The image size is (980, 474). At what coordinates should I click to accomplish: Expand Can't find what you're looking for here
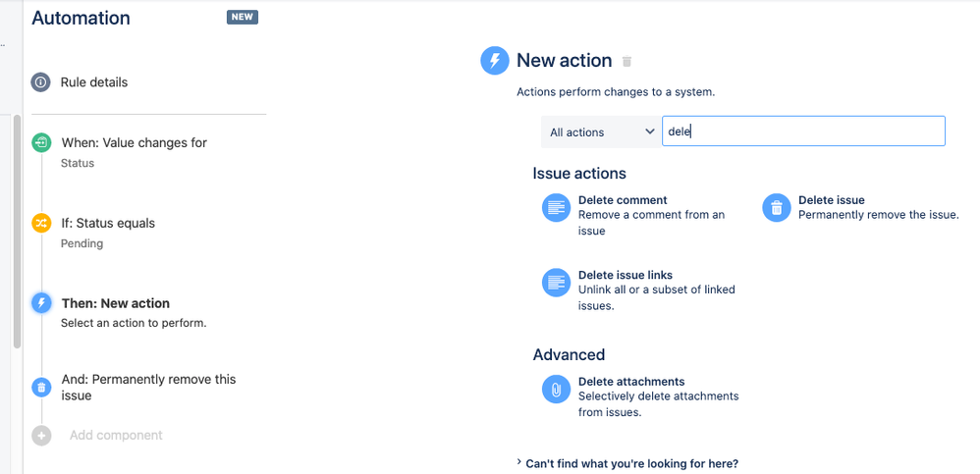tap(627, 463)
